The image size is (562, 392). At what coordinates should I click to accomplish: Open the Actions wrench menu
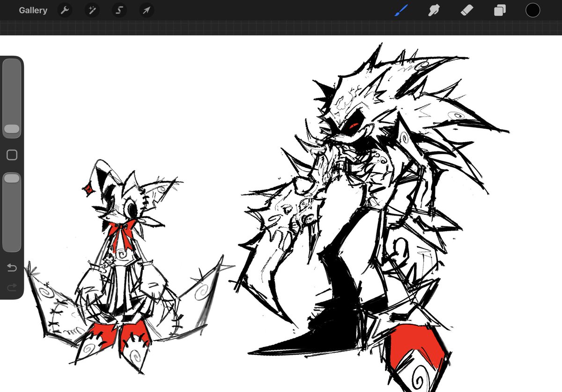pyautogui.click(x=65, y=10)
